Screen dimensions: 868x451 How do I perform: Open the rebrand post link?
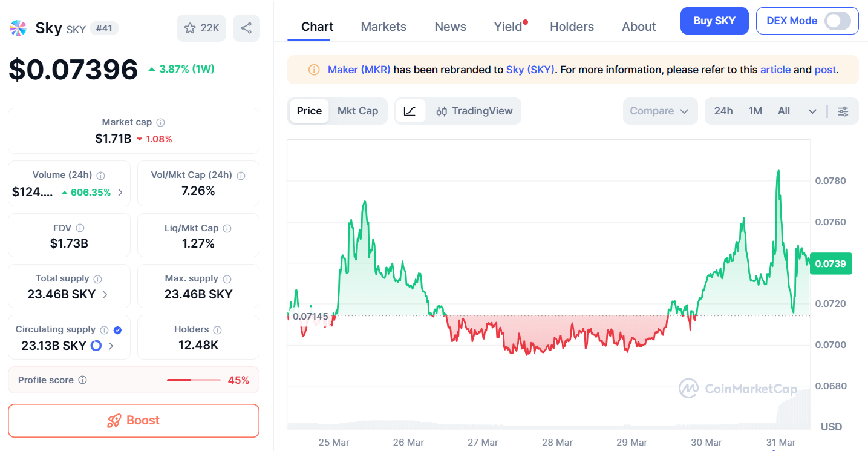click(x=825, y=70)
